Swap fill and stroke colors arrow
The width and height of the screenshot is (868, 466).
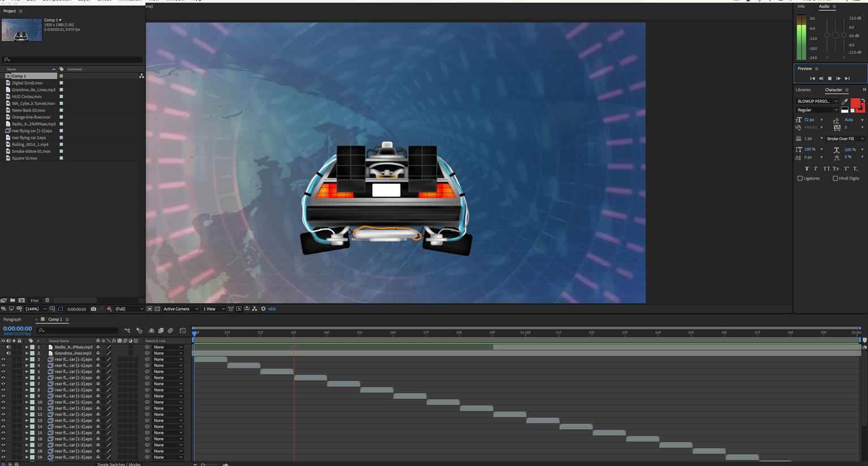[x=863, y=100]
